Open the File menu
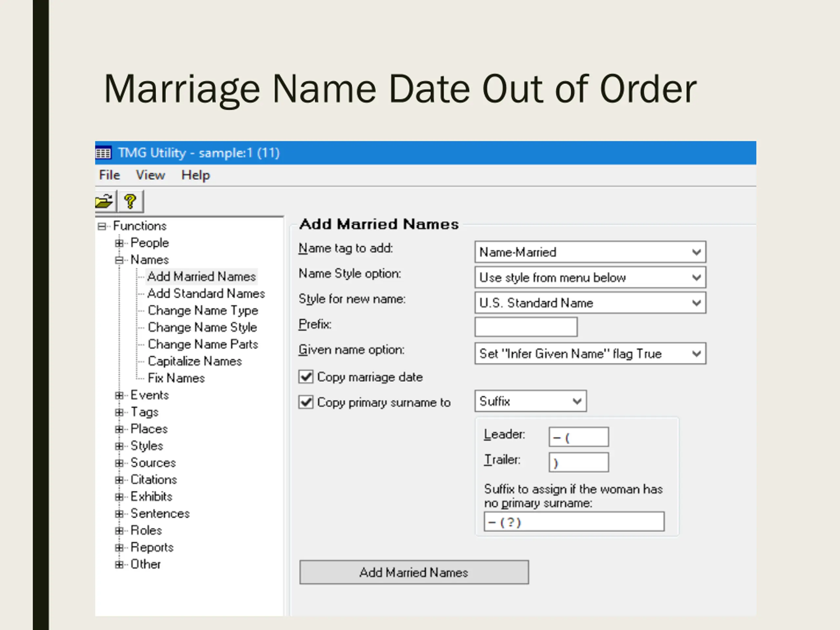Image resolution: width=840 pixels, height=630 pixels. [109, 175]
